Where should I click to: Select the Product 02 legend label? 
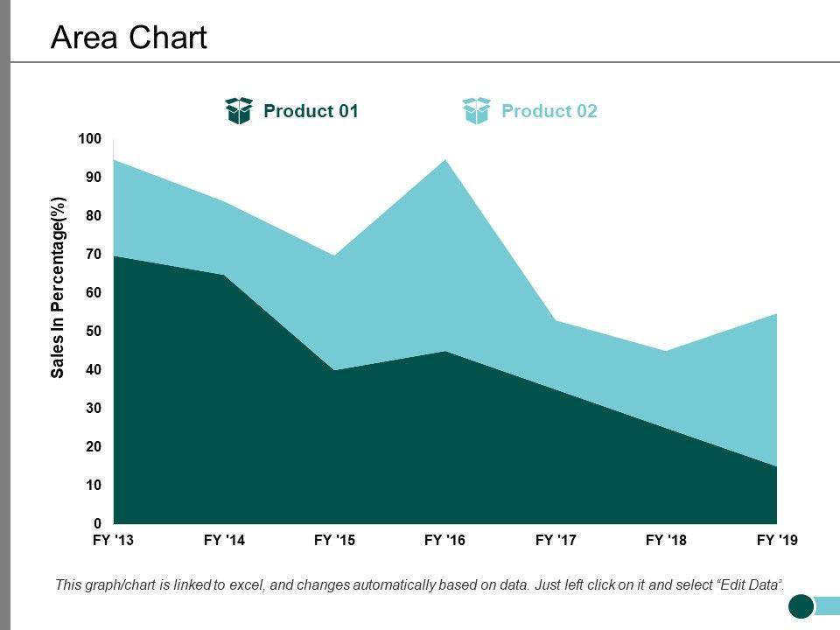pyautogui.click(x=549, y=111)
